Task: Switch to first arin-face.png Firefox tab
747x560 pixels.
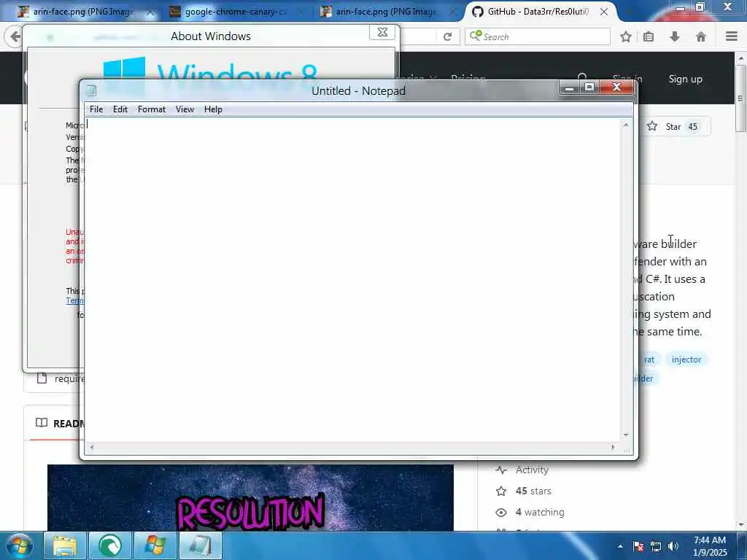Action: (83, 12)
